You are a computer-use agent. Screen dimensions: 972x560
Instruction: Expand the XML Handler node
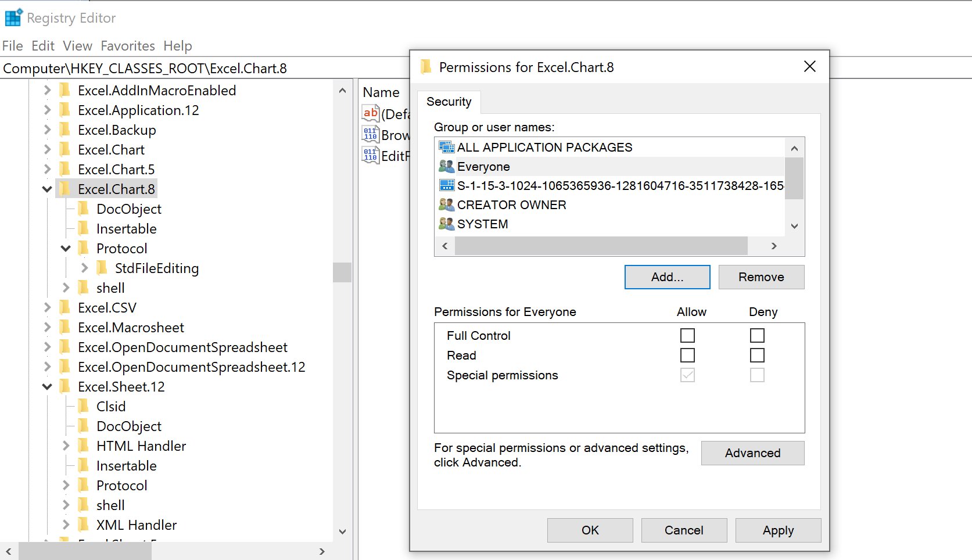[66, 525]
